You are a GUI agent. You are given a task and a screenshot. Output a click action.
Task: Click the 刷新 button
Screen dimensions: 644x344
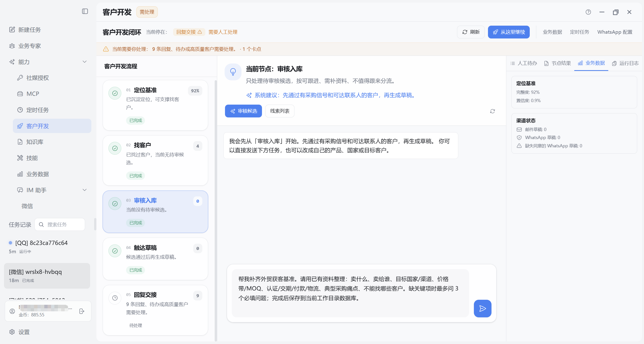click(x=471, y=32)
